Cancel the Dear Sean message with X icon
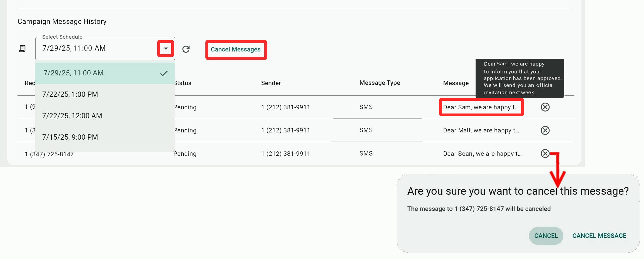 [545, 154]
